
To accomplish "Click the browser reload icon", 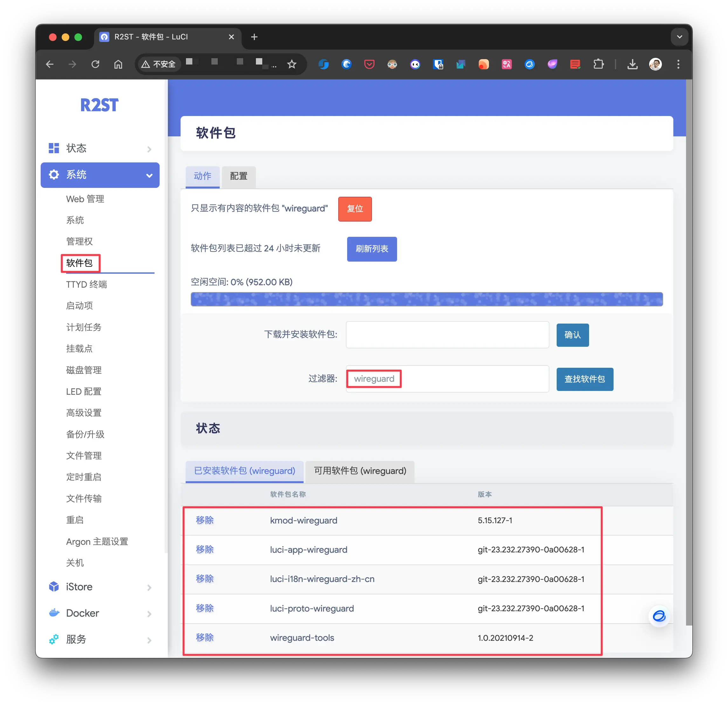I will (x=95, y=64).
